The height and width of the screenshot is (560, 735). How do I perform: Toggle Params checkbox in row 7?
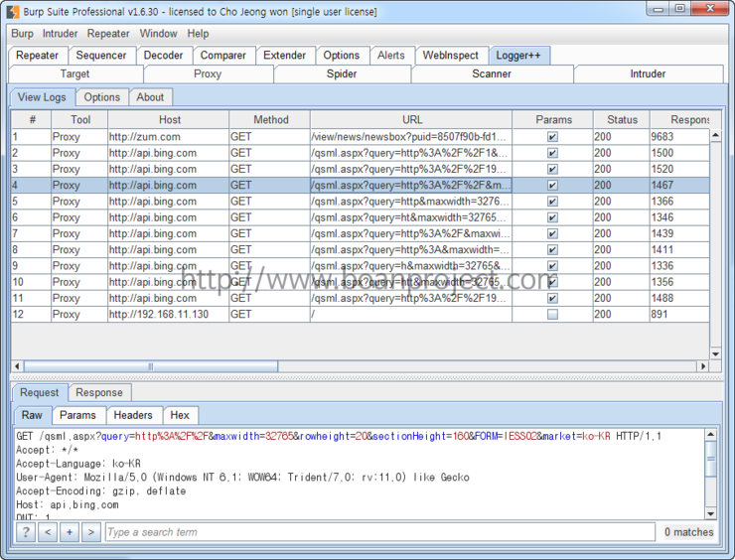[552, 233]
